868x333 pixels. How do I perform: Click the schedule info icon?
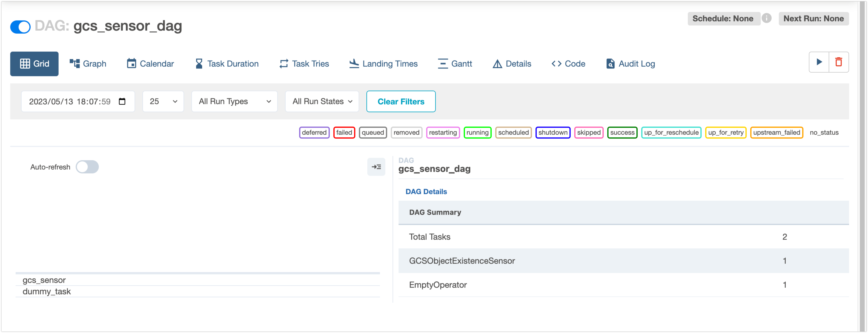[x=767, y=18]
